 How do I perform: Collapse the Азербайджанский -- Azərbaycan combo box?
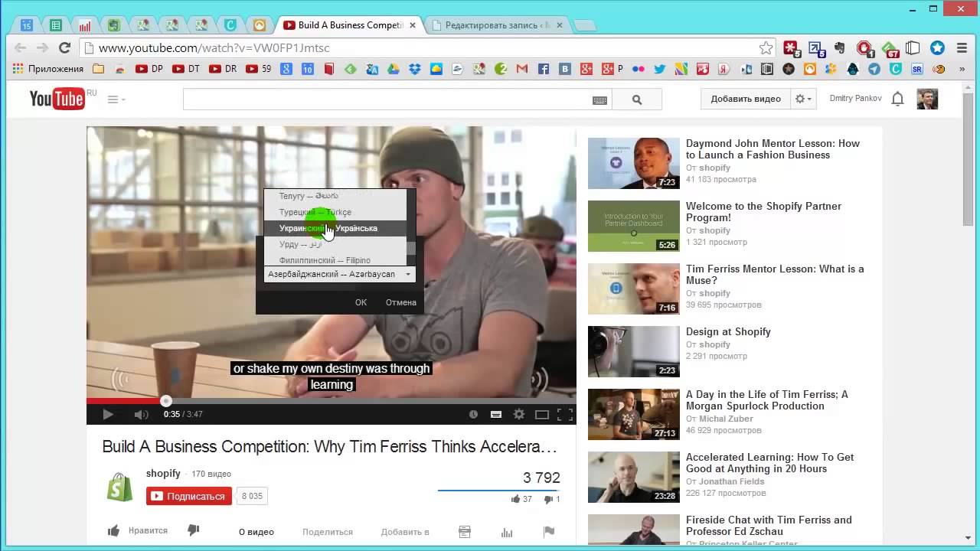click(x=340, y=274)
